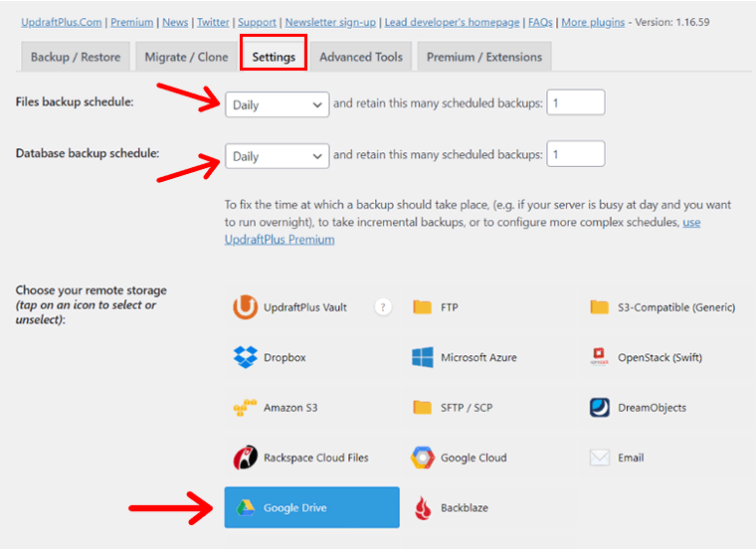The width and height of the screenshot is (756, 549).
Task: Open the Files backup schedule dropdown
Action: click(278, 104)
